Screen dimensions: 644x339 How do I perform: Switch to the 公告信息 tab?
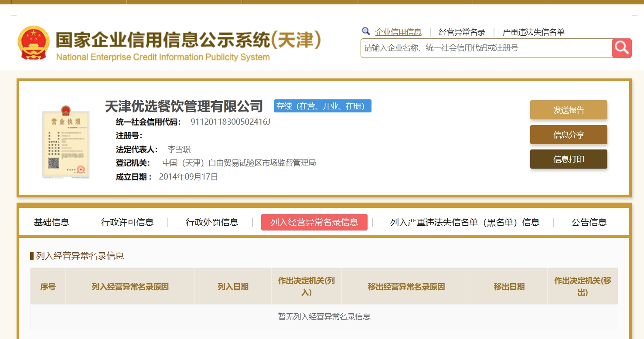[x=589, y=222]
